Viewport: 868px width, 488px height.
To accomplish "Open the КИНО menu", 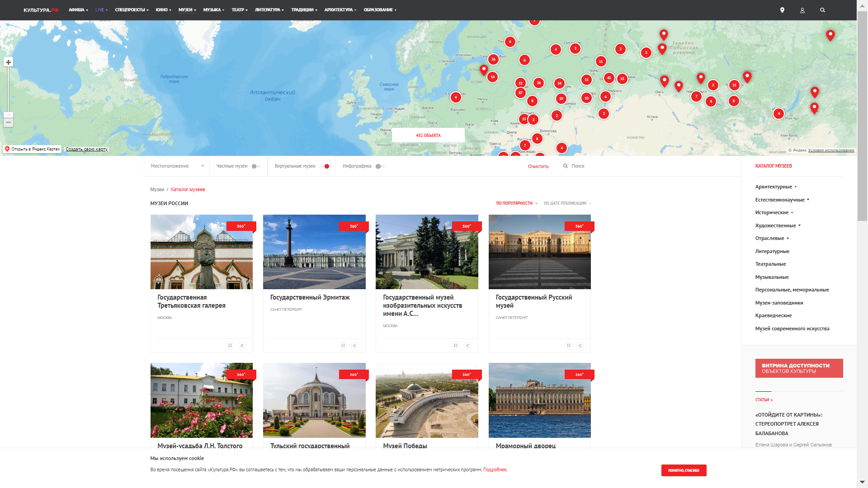I will click(x=163, y=10).
